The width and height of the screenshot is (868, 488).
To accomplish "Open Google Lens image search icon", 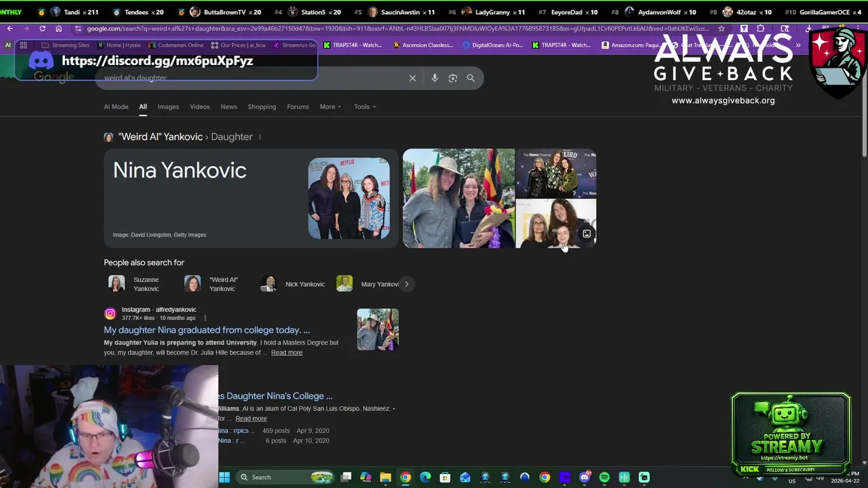I will point(453,78).
